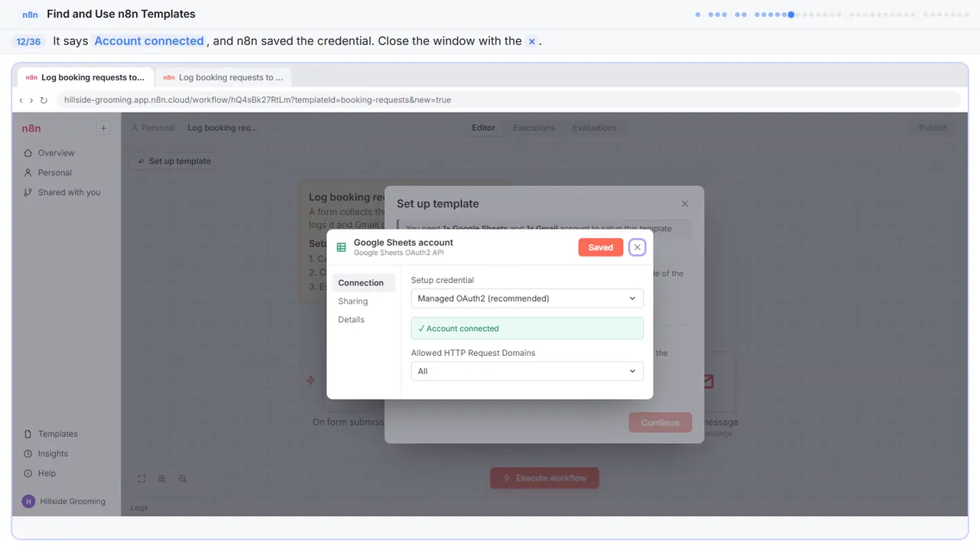The height and width of the screenshot is (551, 980).
Task: Click the Execute workflow button
Action: coord(544,478)
